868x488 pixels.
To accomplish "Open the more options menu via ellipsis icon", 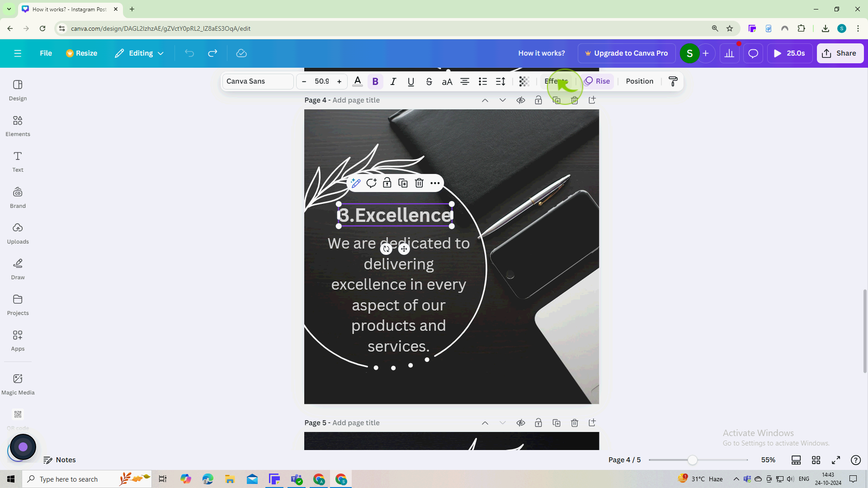I will [435, 183].
